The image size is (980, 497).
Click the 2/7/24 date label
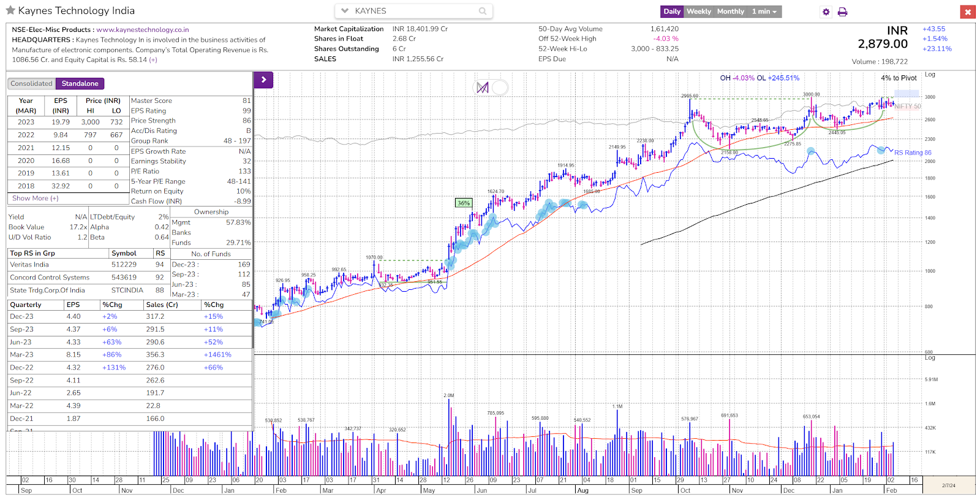click(x=949, y=485)
